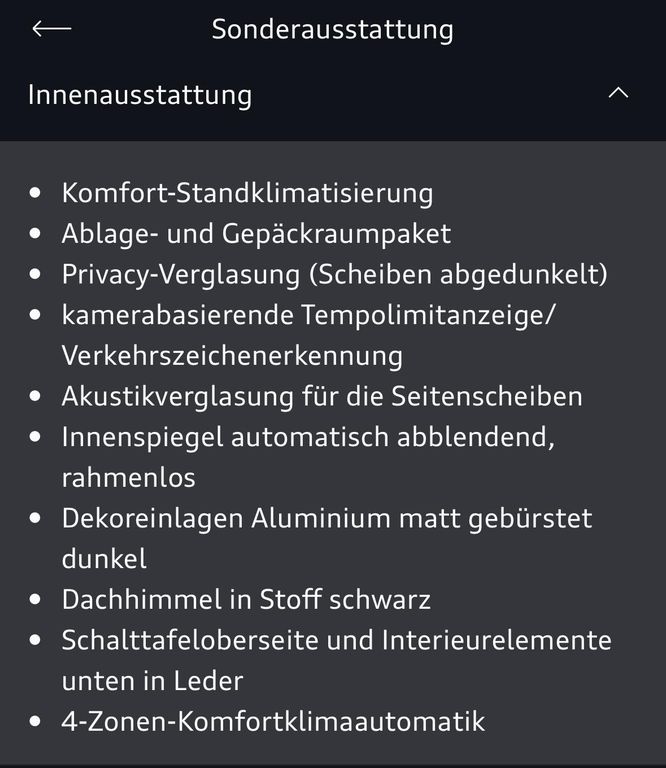Tap Dachhimmel in Stoff schwarz item
Viewport: 666px width, 768px height.
pos(246,600)
